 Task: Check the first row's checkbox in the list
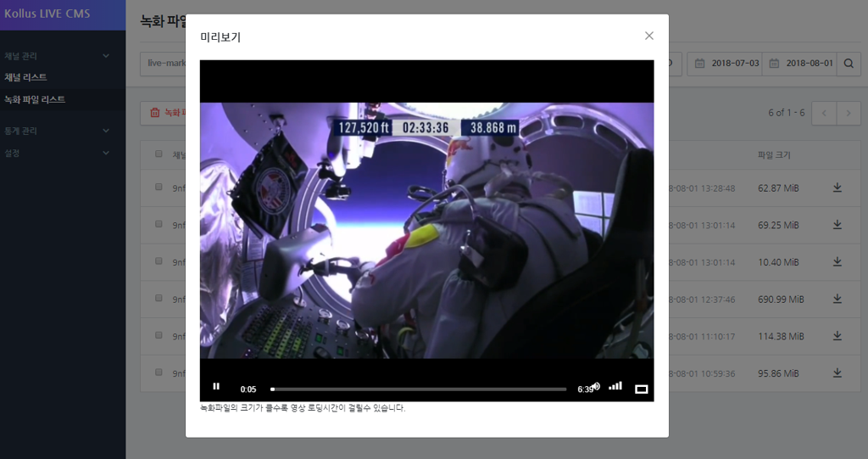[x=159, y=188]
